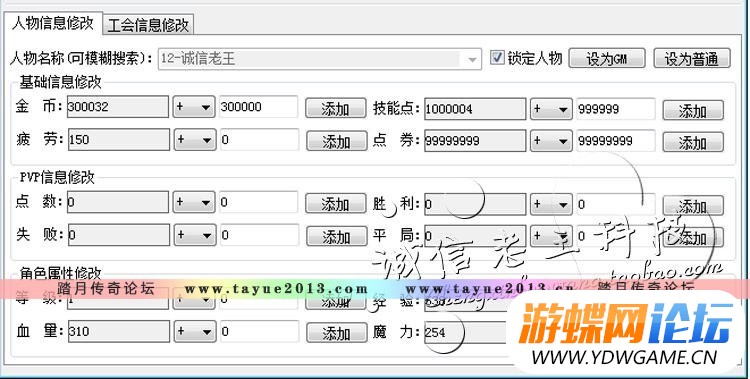Expand the 点券 operator dropdown
The height and width of the screenshot is (379, 750).
[551, 141]
